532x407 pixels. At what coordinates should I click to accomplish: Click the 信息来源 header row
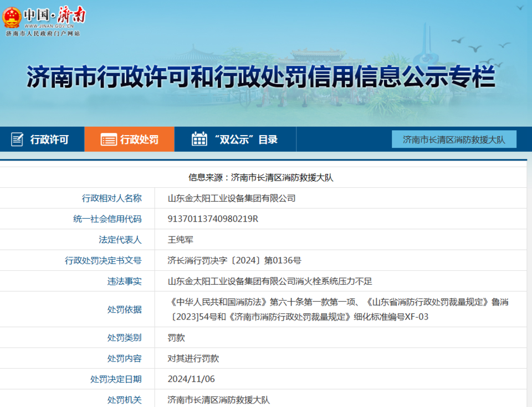pyautogui.click(x=260, y=178)
